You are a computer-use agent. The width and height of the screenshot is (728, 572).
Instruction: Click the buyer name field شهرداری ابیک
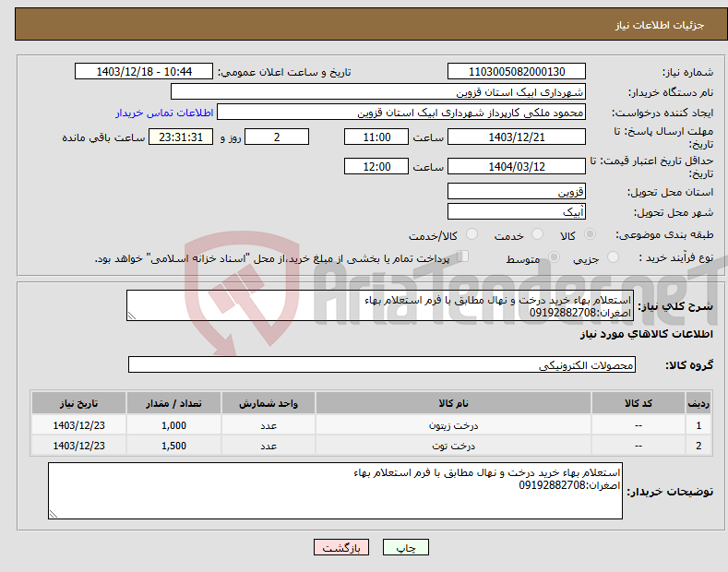point(378,92)
